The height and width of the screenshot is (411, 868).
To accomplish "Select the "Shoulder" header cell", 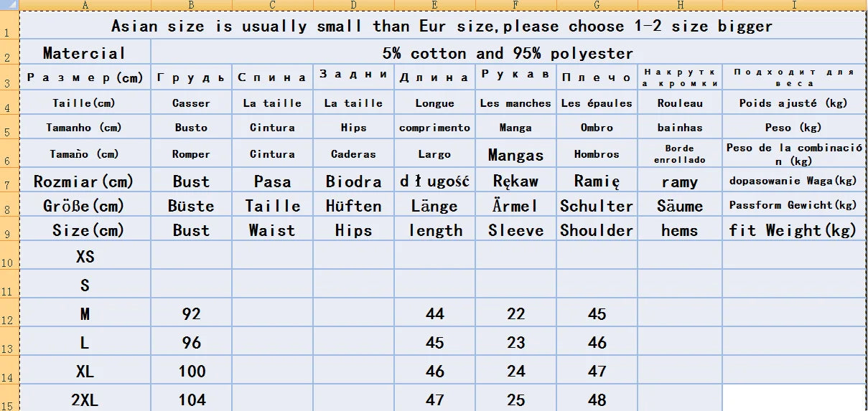I will pyautogui.click(x=597, y=230).
